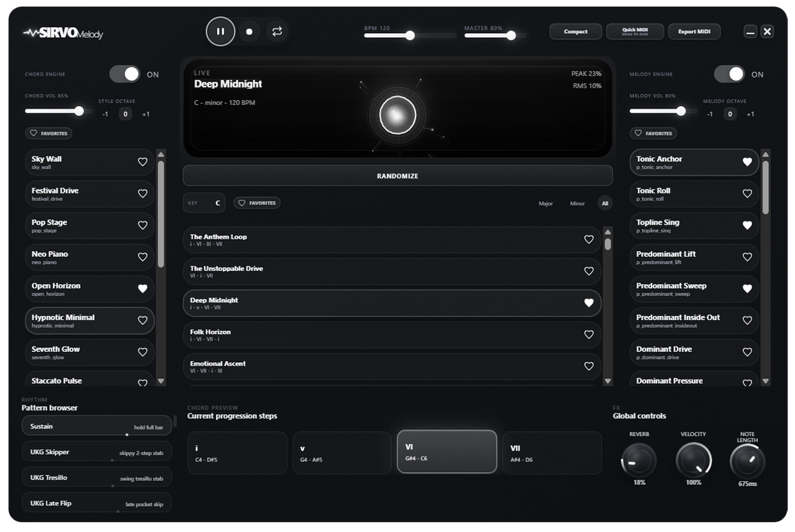Toggle progression Favorites filter

tap(256, 203)
